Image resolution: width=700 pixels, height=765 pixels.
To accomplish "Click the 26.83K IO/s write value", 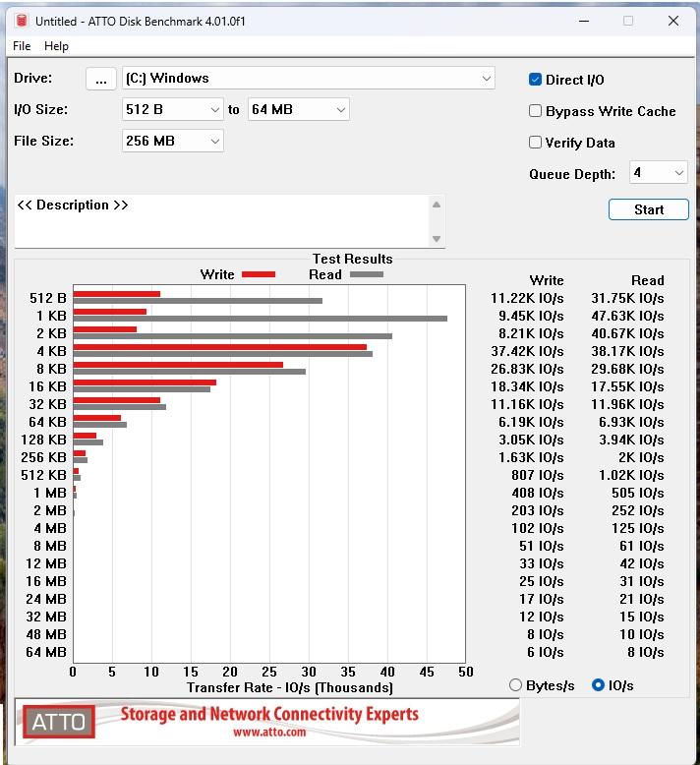I will 527,369.
